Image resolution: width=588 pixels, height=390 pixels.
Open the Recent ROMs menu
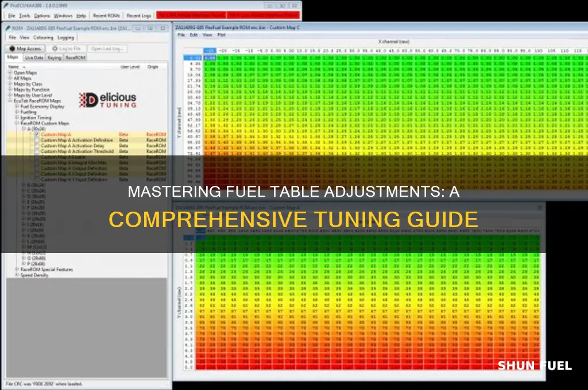click(x=106, y=15)
